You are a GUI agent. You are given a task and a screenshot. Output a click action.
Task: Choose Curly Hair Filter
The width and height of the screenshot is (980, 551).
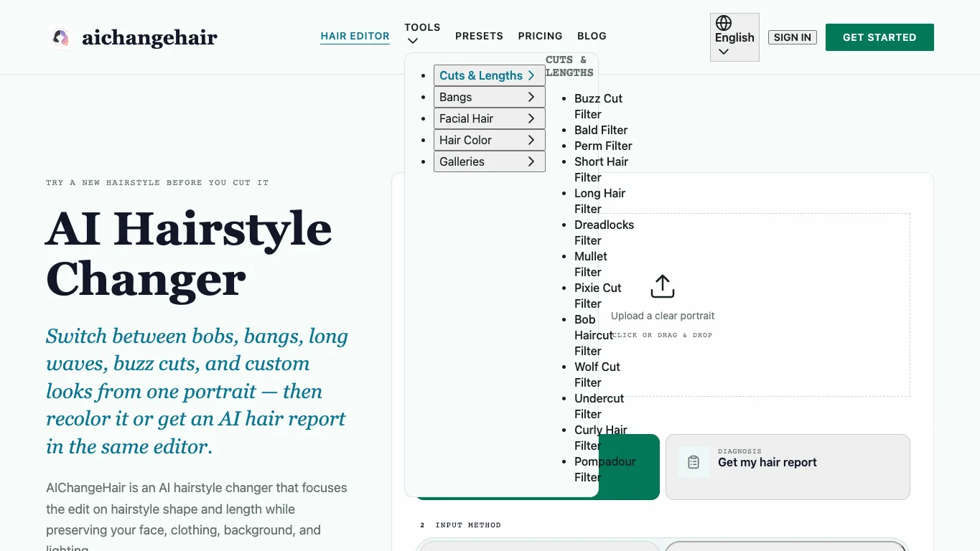pos(601,438)
